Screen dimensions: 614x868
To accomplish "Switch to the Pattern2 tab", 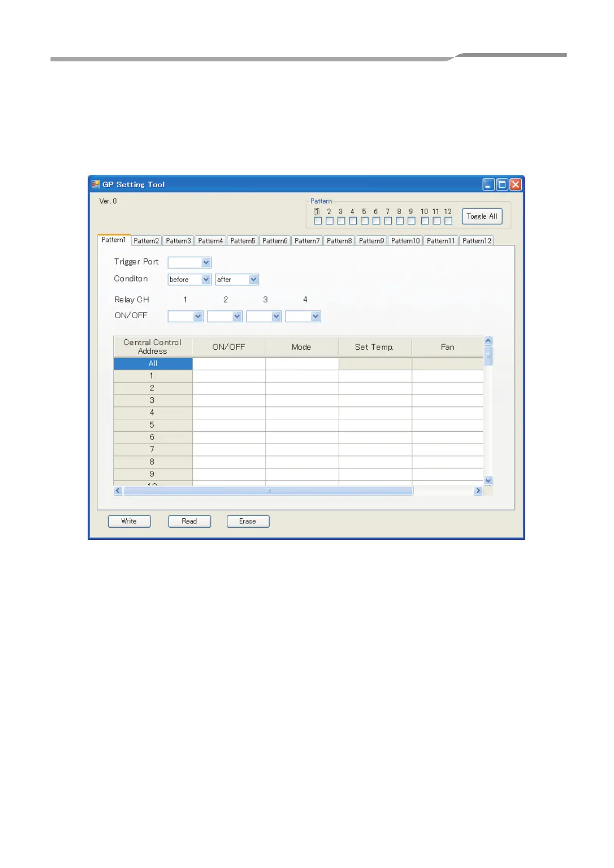I will click(x=146, y=241).
